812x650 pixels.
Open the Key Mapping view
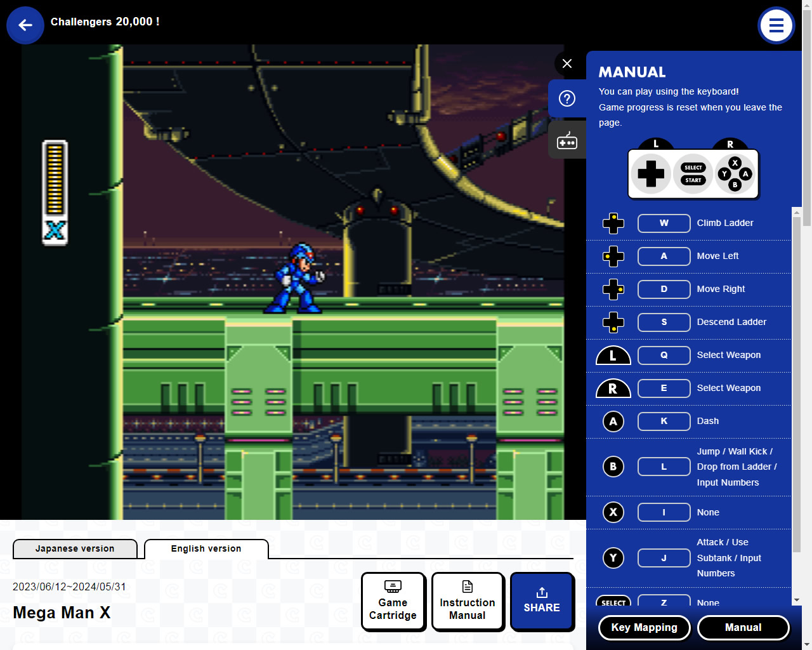coord(645,628)
